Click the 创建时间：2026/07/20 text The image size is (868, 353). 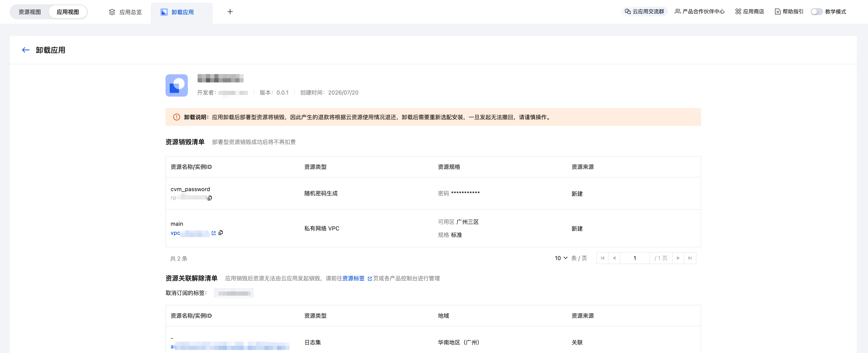point(329,93)
